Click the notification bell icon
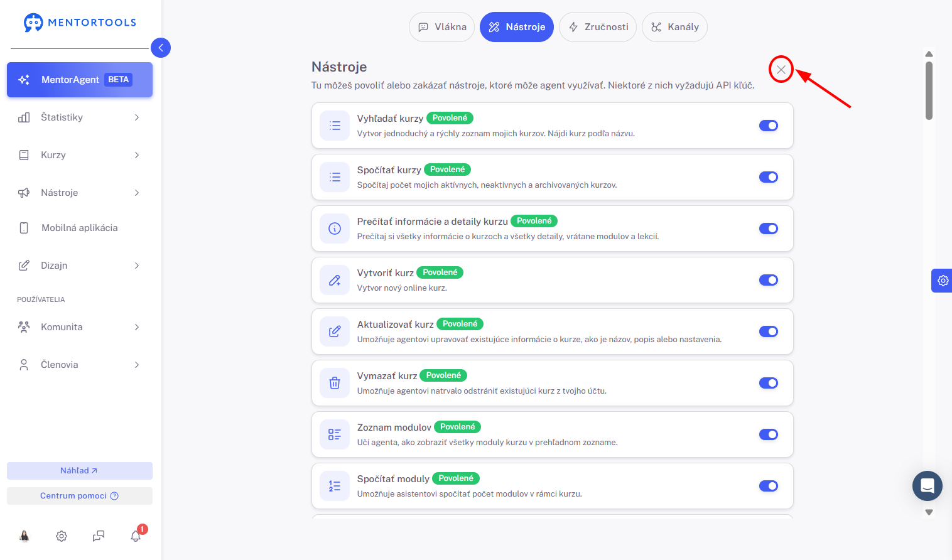 [136, 536]
